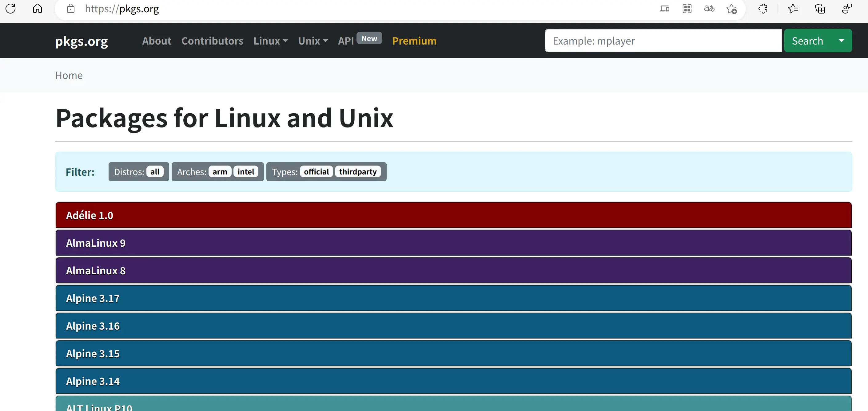The width and height of the screenshot is (868, 411).
Task: Toggle the arm architecture filter
Action: click(x=220, y=172)
